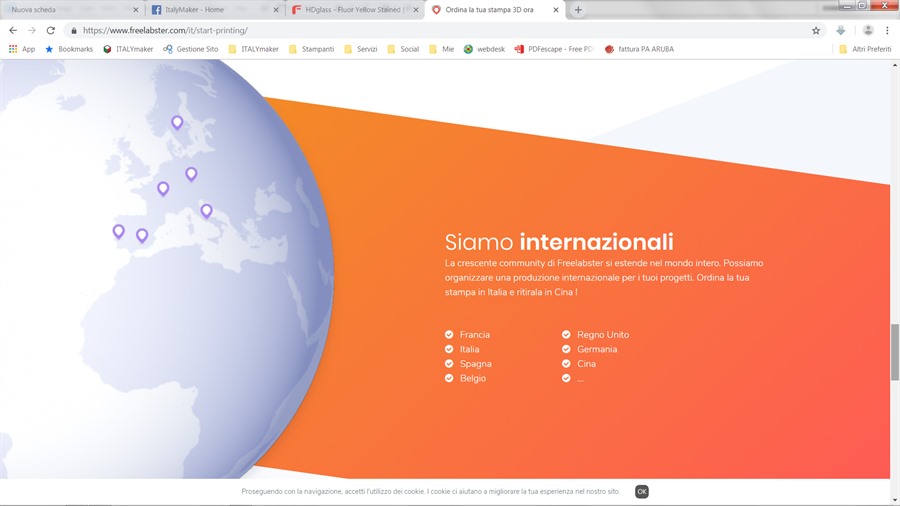900x506 pixels.
Task: Click the browser forward arrow
Action: 32,30
